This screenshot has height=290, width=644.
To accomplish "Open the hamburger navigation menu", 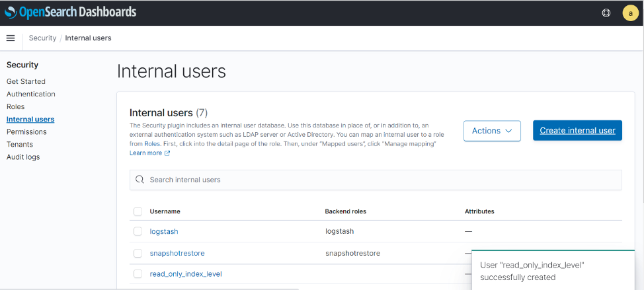I will pyautogui.click(x=11, y=38).
